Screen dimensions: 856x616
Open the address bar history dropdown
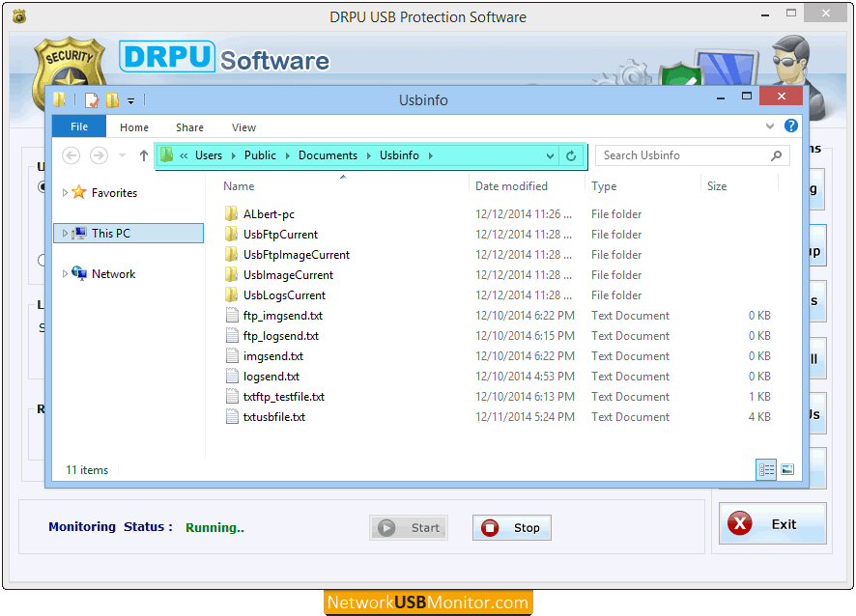pos(550,156)
